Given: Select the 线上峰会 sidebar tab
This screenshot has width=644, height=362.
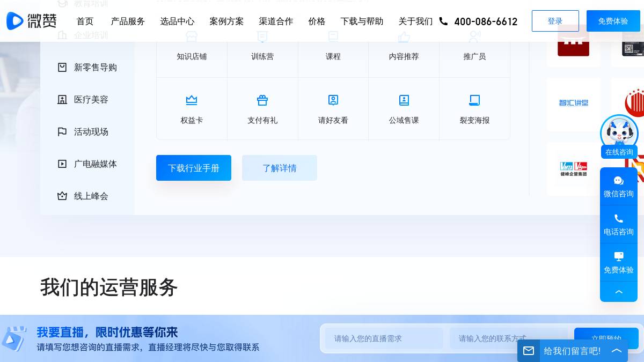Looking at the screenshot, I should [87, 196].
